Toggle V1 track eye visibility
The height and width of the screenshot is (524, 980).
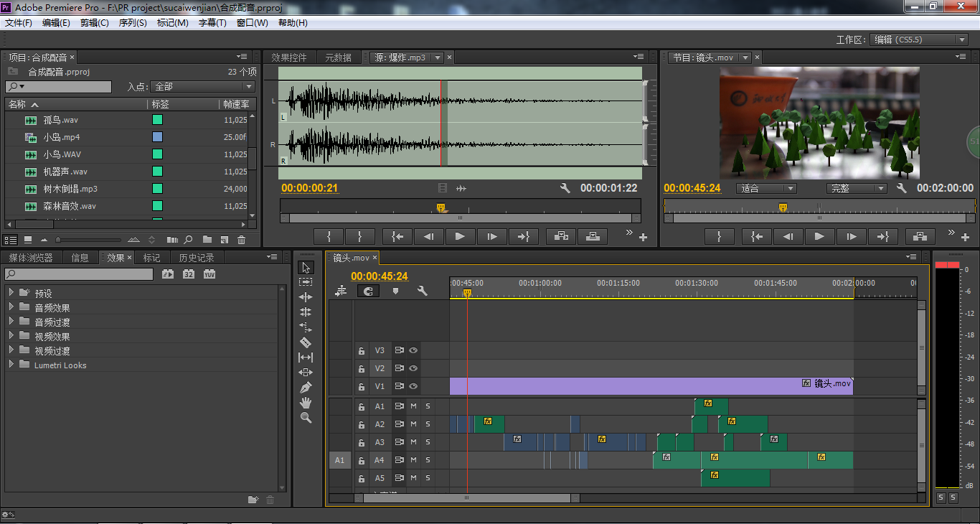[x=413, y=386]
